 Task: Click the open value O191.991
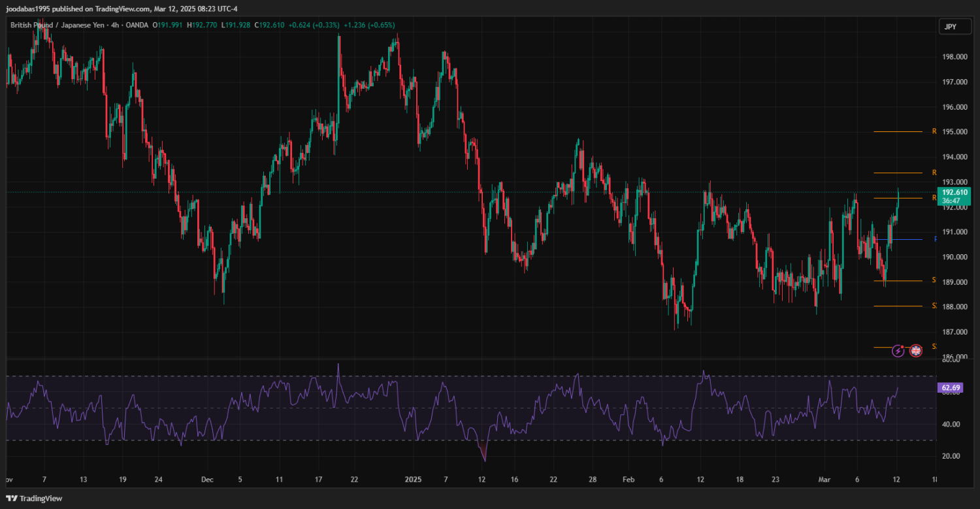pos(168,25)
